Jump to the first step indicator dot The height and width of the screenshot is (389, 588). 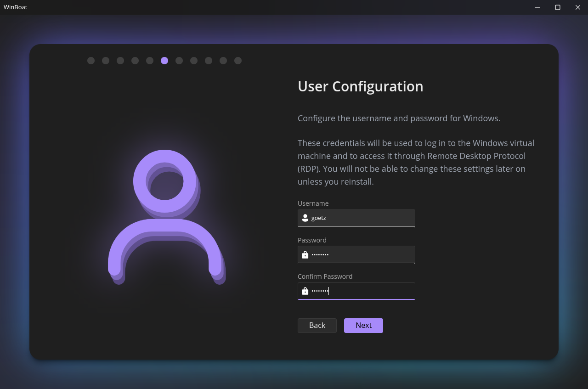click(91, 61)
